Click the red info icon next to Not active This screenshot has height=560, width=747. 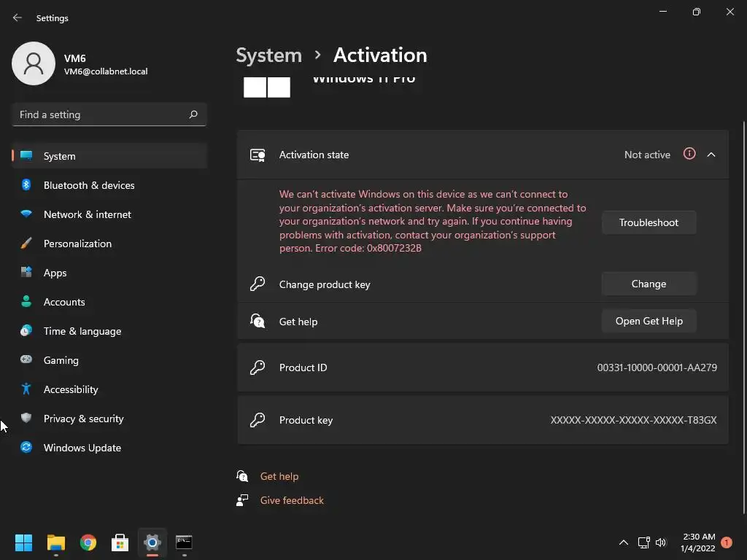(x=689, y=153)
